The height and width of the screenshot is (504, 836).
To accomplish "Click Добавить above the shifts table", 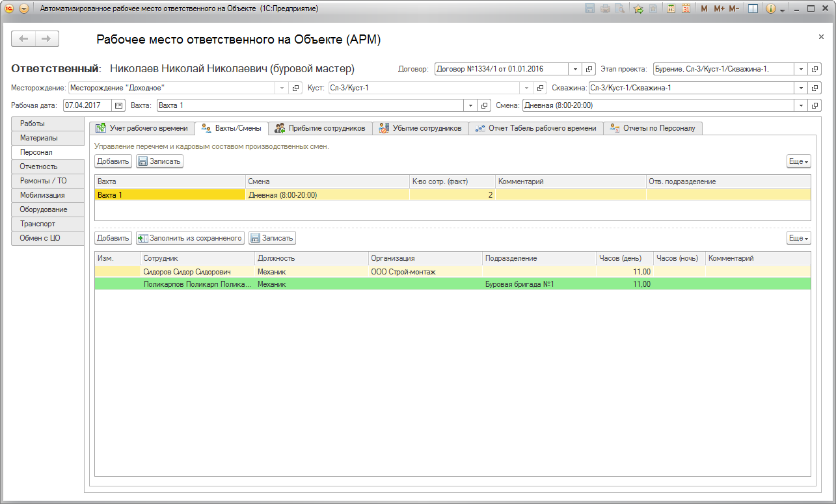I will point(113,161).
